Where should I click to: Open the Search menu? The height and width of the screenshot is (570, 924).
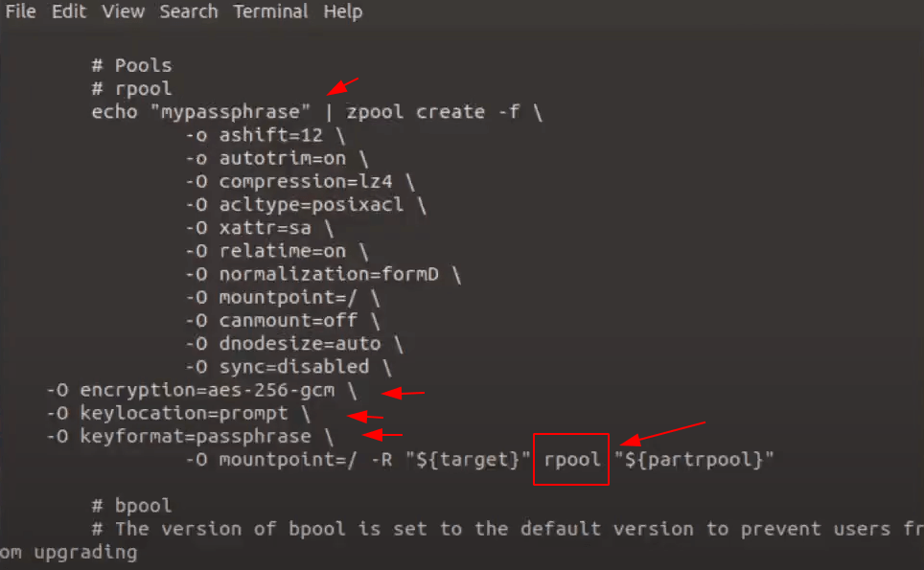coord(189,11)
